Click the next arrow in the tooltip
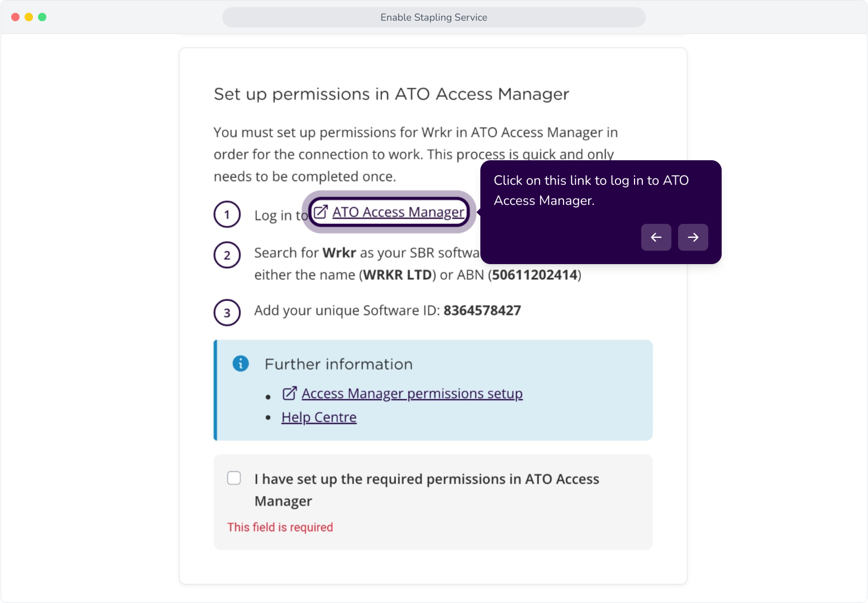Screen dimensions: 868x603 (x=693, y=237)
